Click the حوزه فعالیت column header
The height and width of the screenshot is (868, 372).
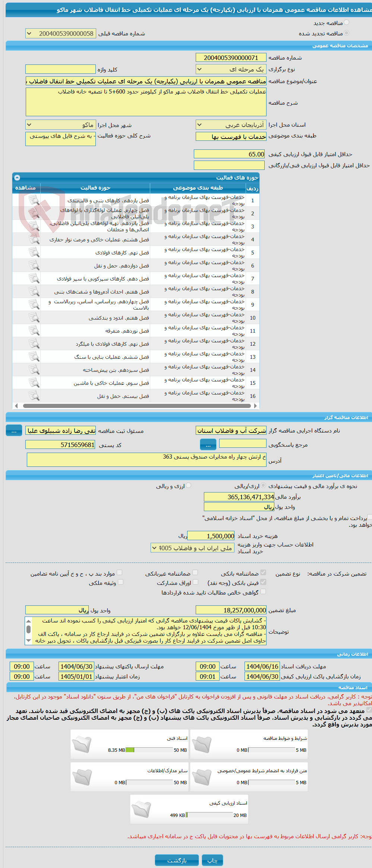coord(95,188)
